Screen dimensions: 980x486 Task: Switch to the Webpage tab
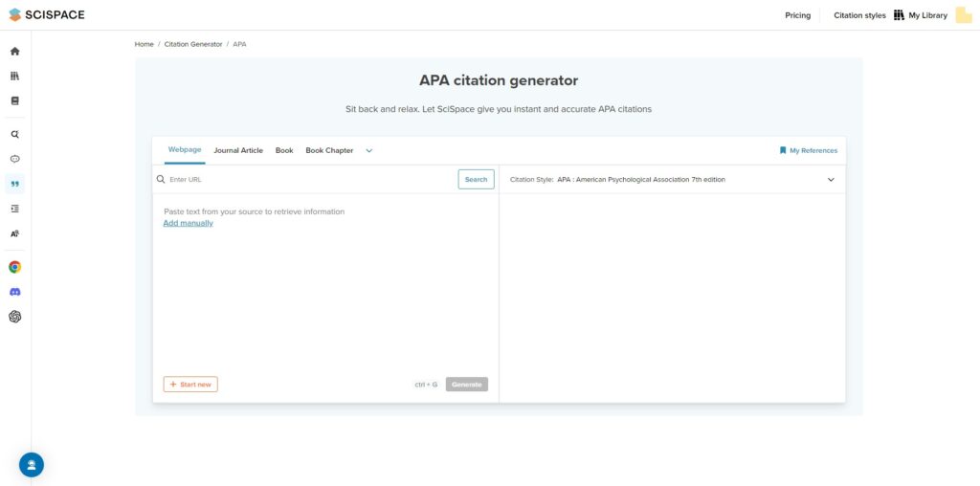point(185,150)
